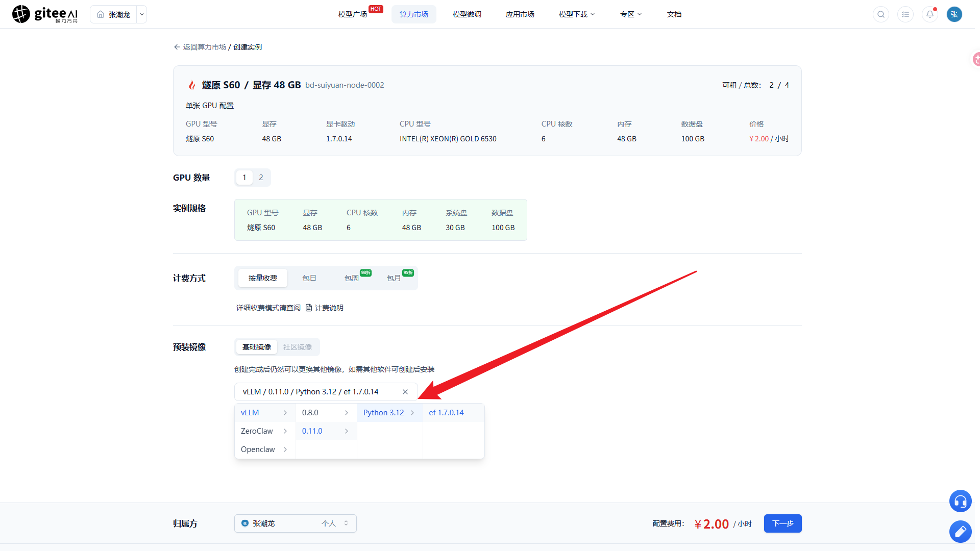Expand the ZeroClaw image category
Viewport: 980px width, 551px height.
click(264, 431)
